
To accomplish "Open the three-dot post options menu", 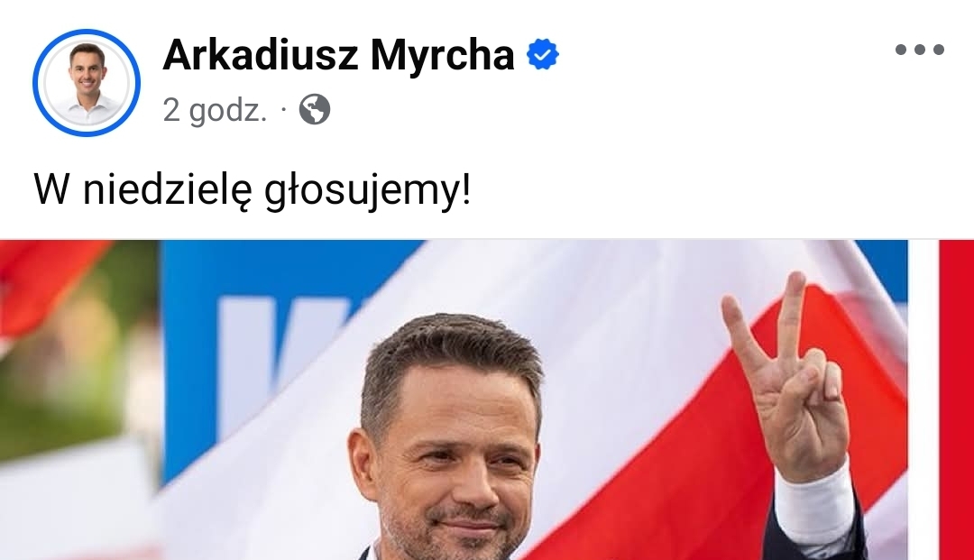I will pyautogui.click(x=919, y=50).
